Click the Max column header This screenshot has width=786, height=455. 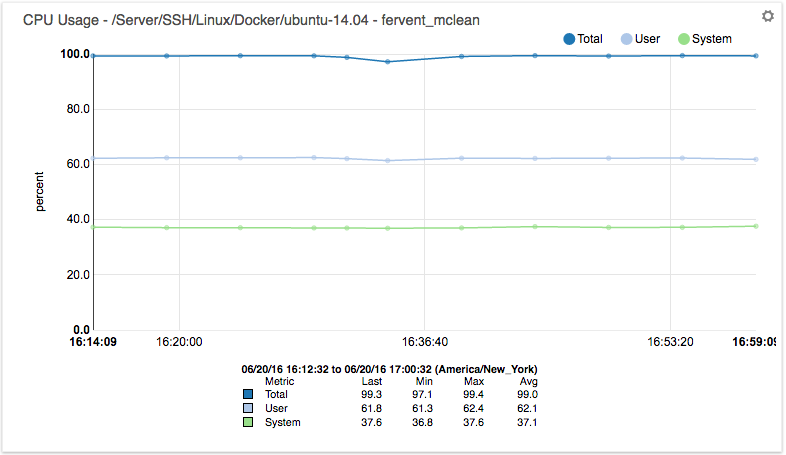click(474, 381)
